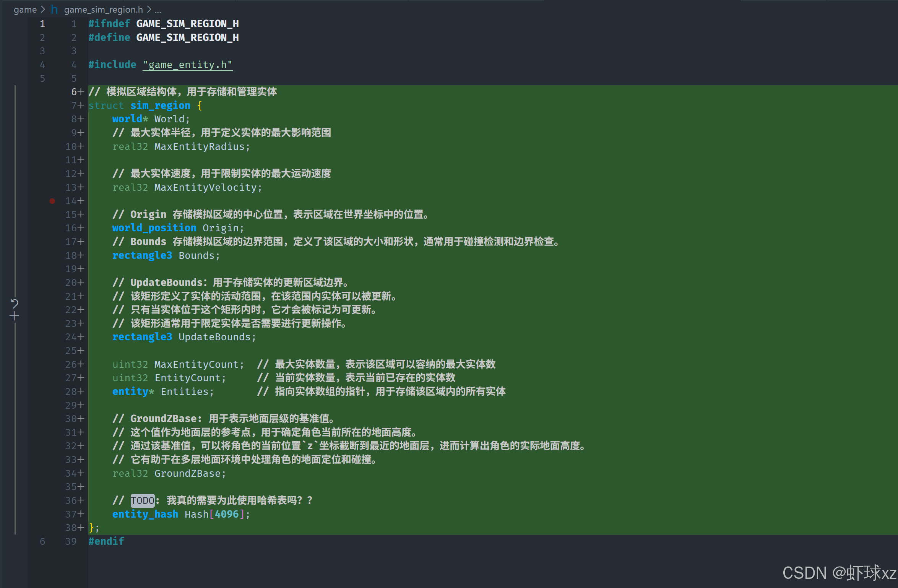Click the highlighted TODO tag in comment
Image resolution: width=898 pixels, height=588 pixels.
[x=142, y=500]
